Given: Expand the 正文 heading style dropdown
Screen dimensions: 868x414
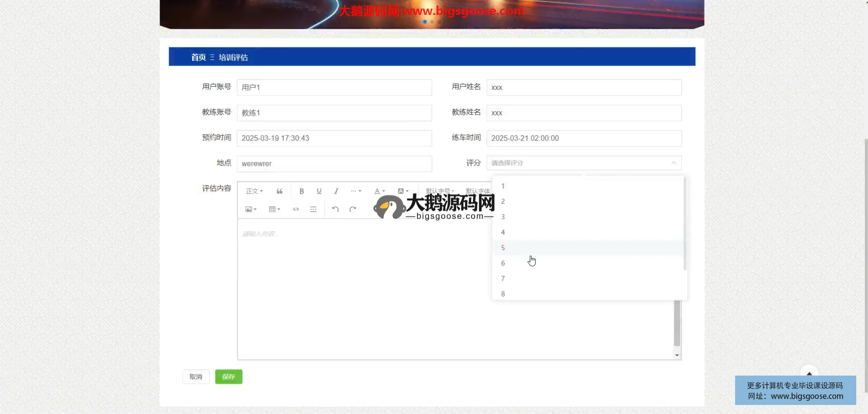Looking at the screenshot, I should [x=254, y=191].
